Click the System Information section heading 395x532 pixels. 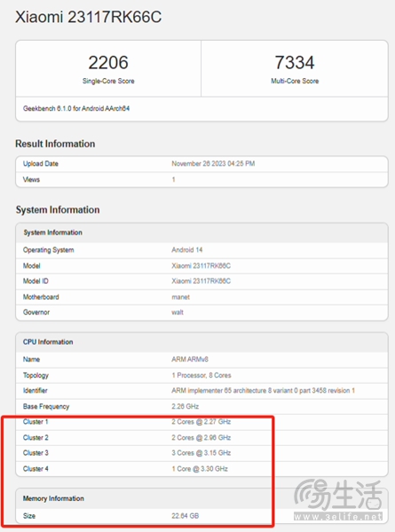pos(58,209)
